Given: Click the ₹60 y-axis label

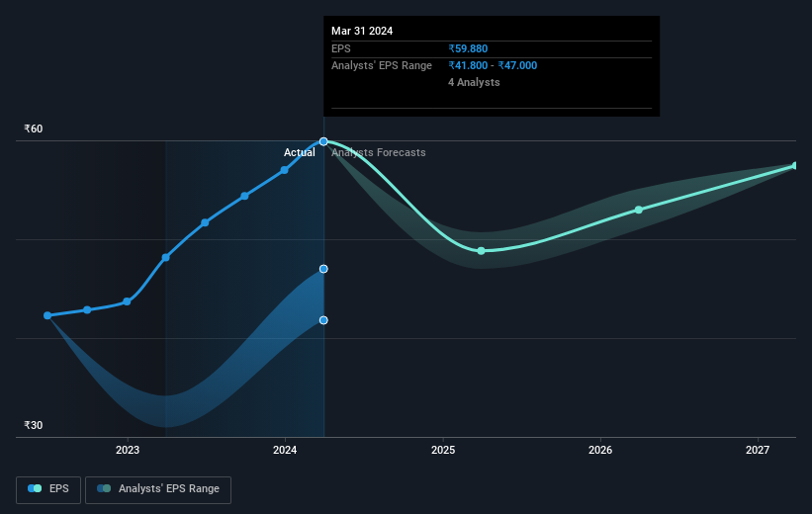Looking at the screenshot, I should tap(34, 128).
